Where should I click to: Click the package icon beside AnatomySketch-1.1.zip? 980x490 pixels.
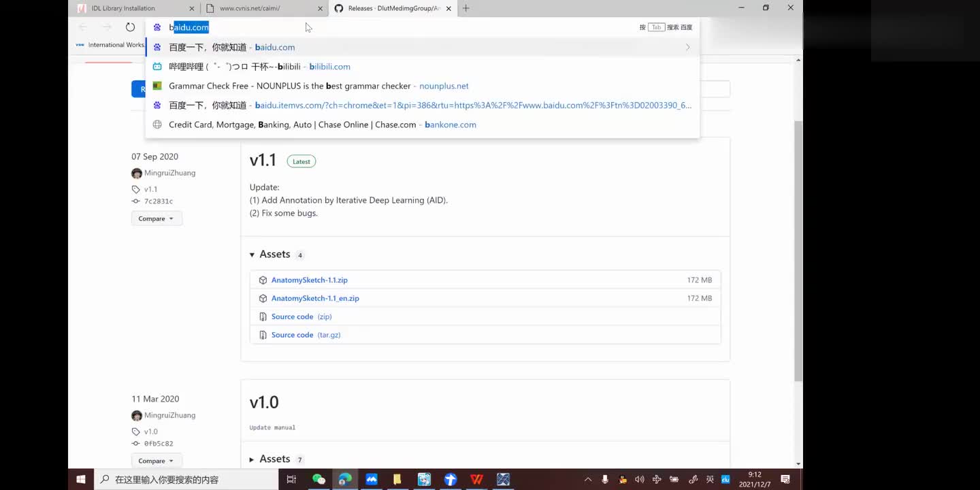263,280
